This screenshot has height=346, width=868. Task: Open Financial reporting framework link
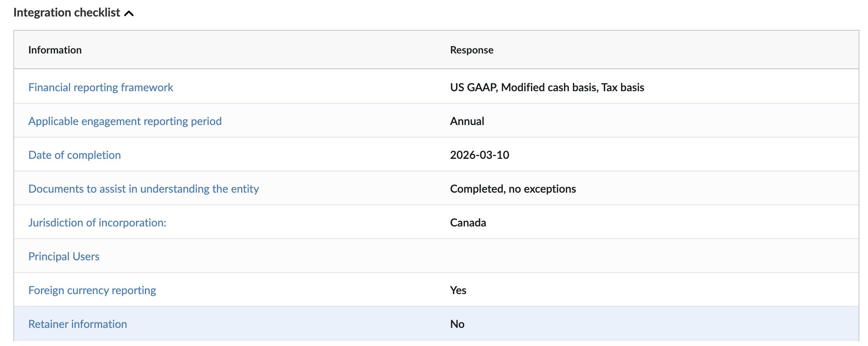(101, 87)
